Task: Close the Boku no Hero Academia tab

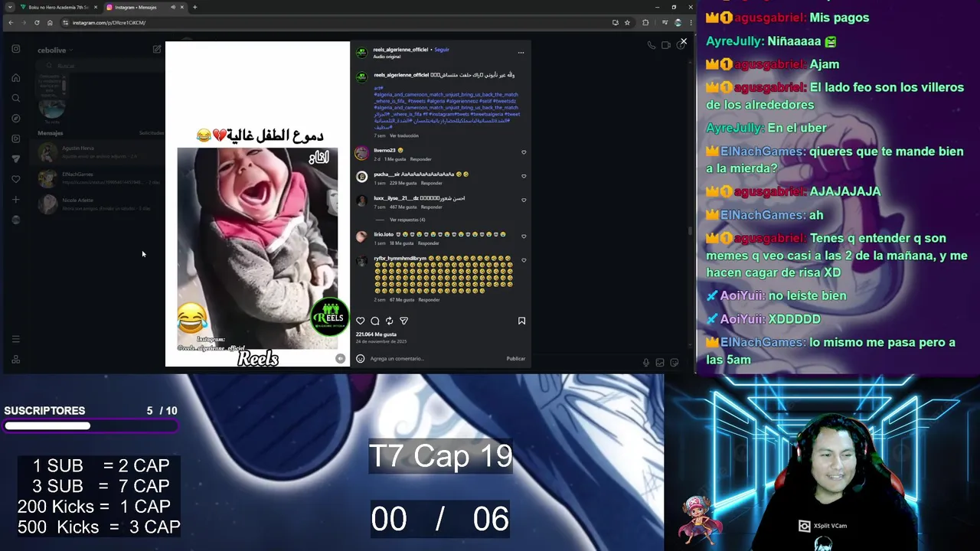Action: pos(96,7)
